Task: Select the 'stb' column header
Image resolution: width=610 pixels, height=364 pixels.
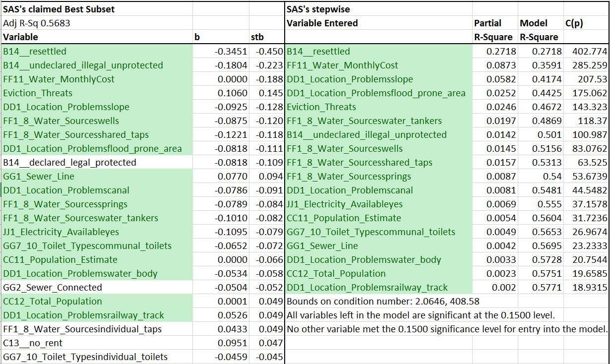Action: tap(257, 37)
